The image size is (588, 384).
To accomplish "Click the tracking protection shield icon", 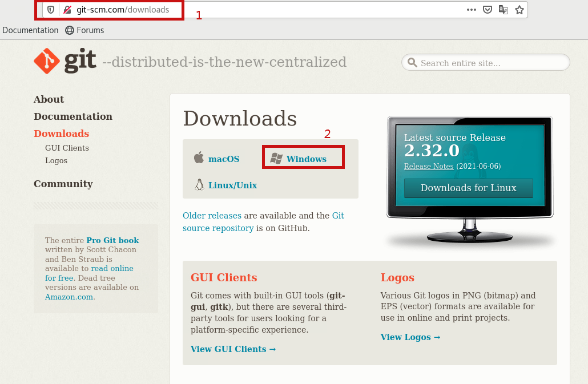I will (51, 10).
